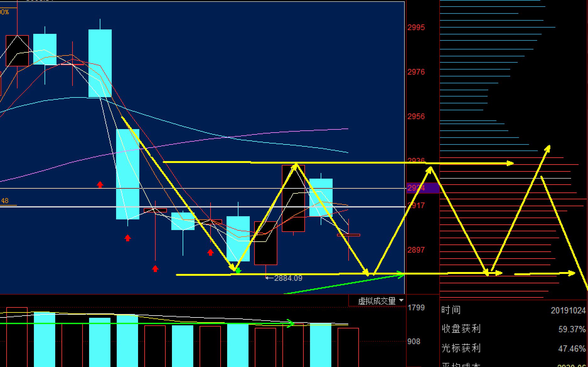Click the 2956 price axis label
Viewport: 588px width, 367px height.
point(416,117)
